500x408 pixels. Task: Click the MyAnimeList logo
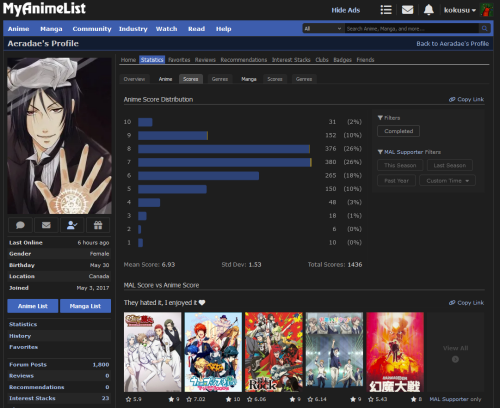pos(44,8)
